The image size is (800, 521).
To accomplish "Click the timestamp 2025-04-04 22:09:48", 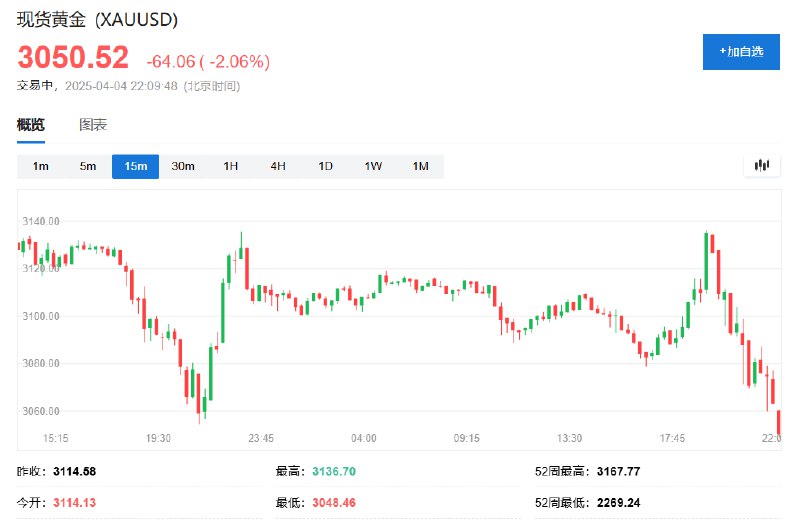I will pyautogui.click(x=121, y=86).
